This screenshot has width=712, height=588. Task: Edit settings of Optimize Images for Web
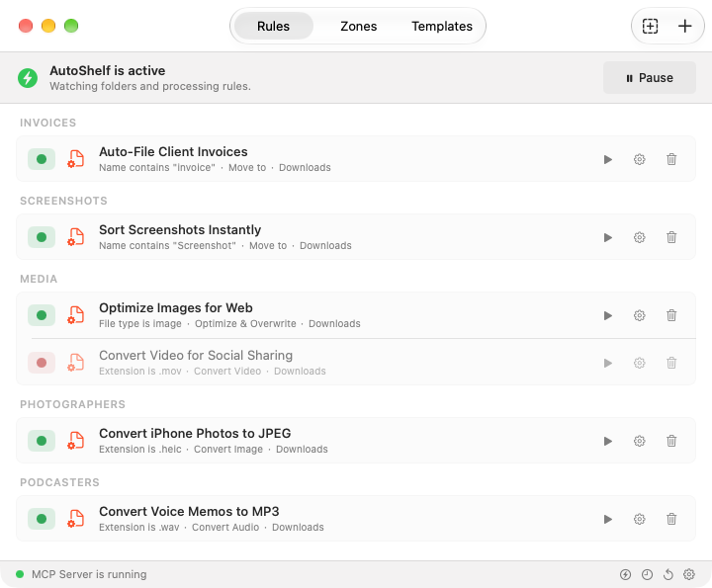tap(640, 315)
